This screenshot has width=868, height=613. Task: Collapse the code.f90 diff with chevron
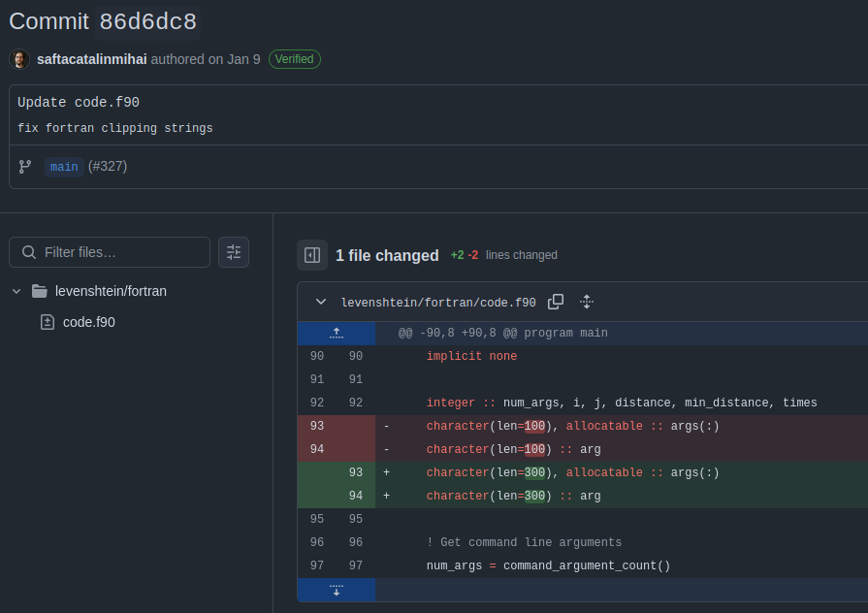pyautogui.click(x=321, y=302)
